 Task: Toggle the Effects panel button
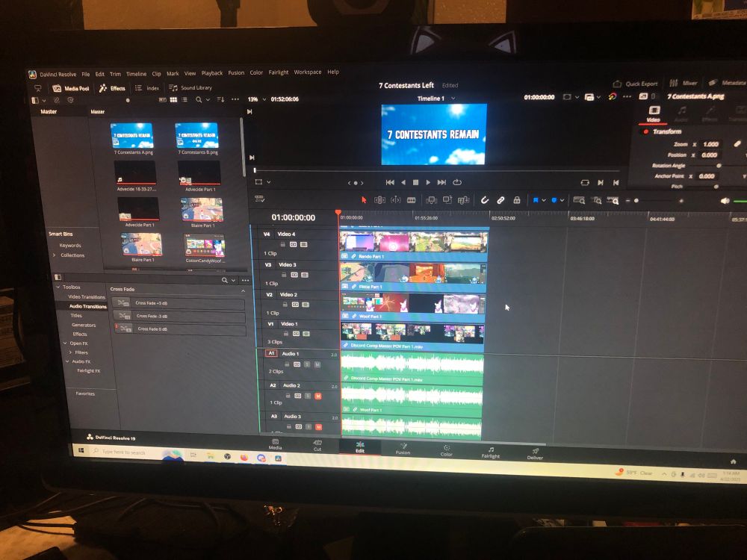(113, 88)
